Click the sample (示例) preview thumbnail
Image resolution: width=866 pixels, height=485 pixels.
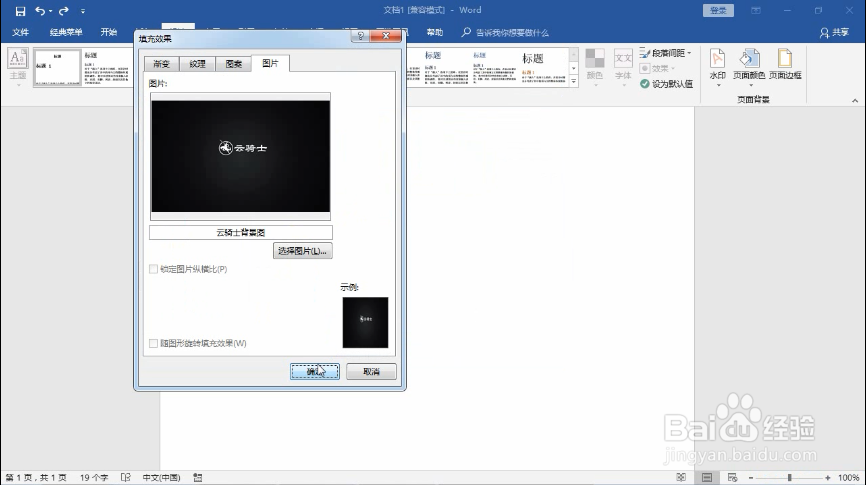pyautogui.click(x=365, y=323)
